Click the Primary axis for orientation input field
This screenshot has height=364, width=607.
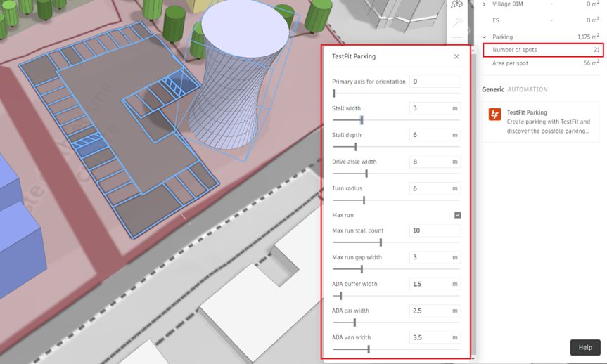point(435,82)
